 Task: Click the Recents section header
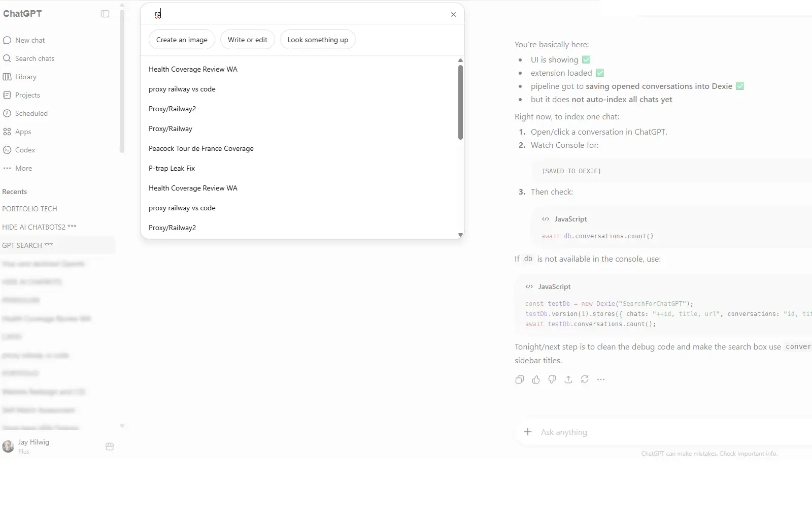point(14,192)
